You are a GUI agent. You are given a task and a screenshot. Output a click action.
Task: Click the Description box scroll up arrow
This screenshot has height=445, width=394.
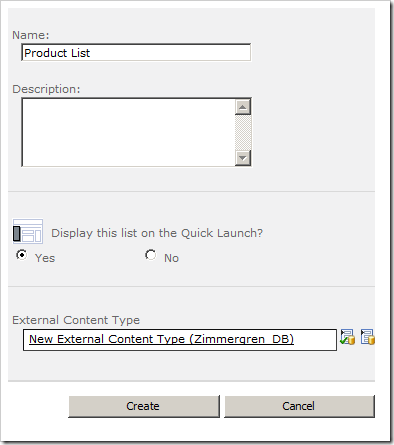coord(243,107)
